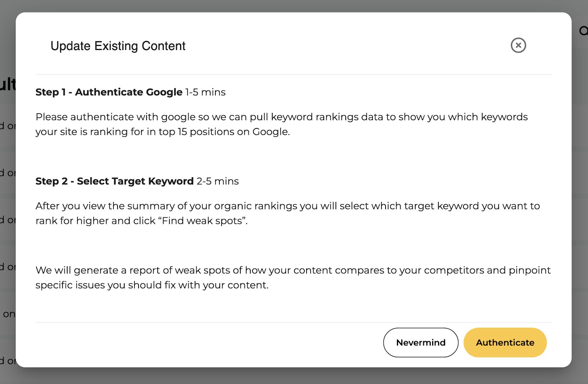
Task: Click the Update Existing Content title
Action: tap(118, 46)
